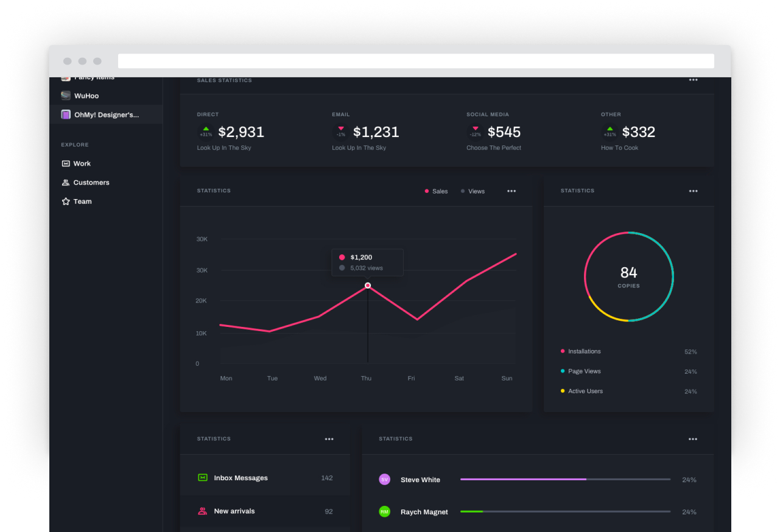Click the 142 Inbox Messages count
This screenshot has width=780, height=532.
pos(327,478)
